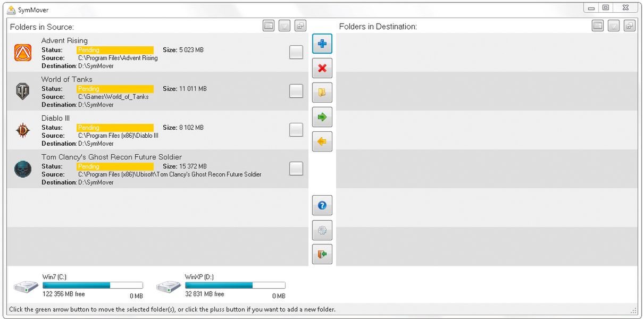Click the path C:\Program Files\Advent Rising
The width and height of the screenshot is (644, 319).
(118, 58)
